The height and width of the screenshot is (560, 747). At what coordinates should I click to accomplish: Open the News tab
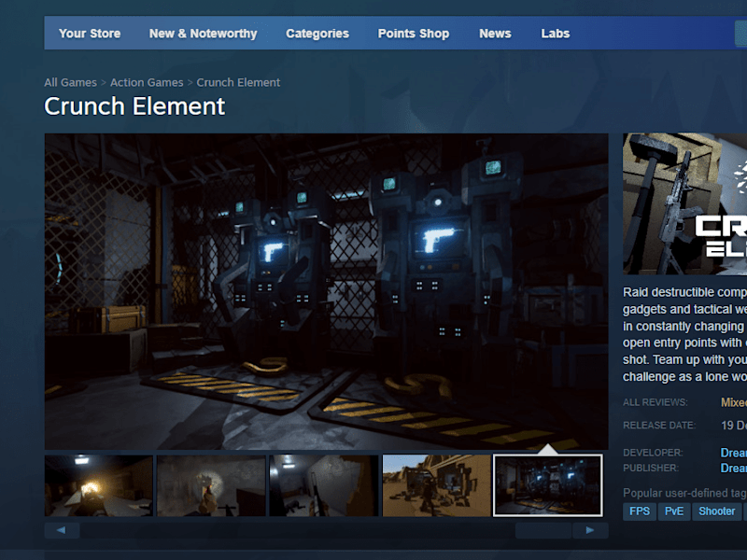click(x=495, y=34)
